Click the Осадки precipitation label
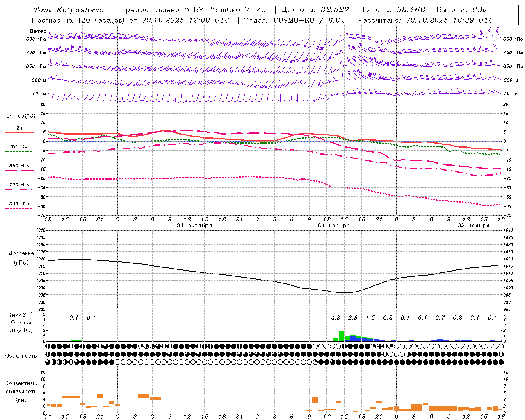Screen dimensions: 525x420 click(21, 322)
